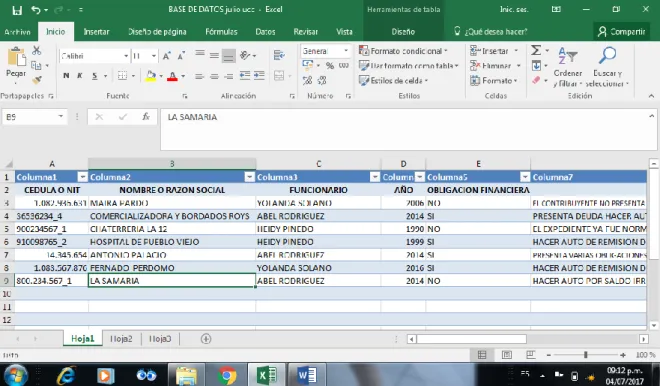
Task: Copy format with the paintbrush icon
Action: (37, 80)
